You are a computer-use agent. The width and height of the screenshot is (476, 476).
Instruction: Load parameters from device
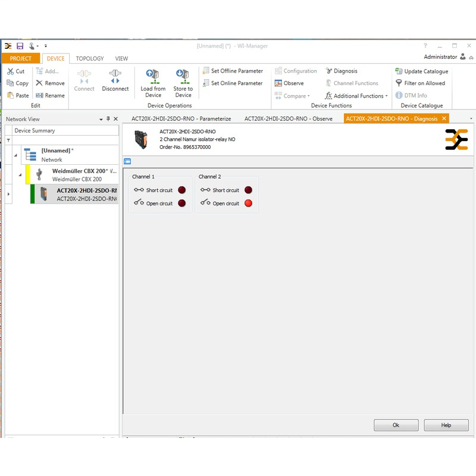coord(153,83)
